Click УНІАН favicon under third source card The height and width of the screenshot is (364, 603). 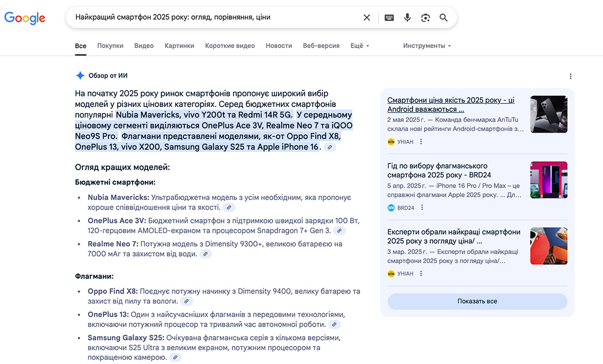pyautogui.click(x=391, y=274)
